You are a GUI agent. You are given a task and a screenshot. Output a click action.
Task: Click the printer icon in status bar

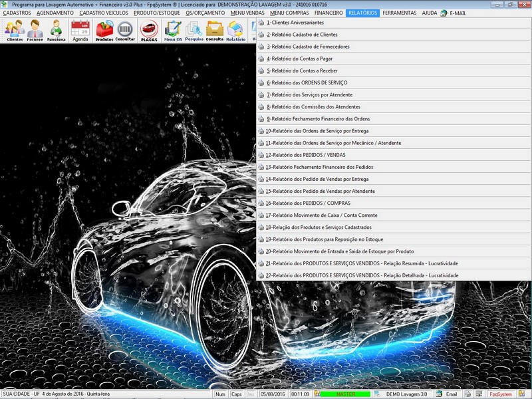[x=467, y=394]
